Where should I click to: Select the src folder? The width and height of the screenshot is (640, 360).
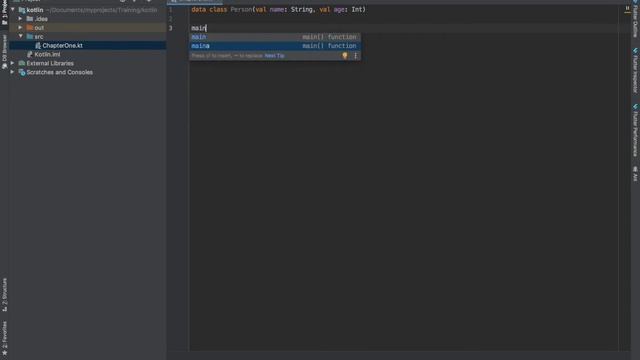click(x=39, y=37)
